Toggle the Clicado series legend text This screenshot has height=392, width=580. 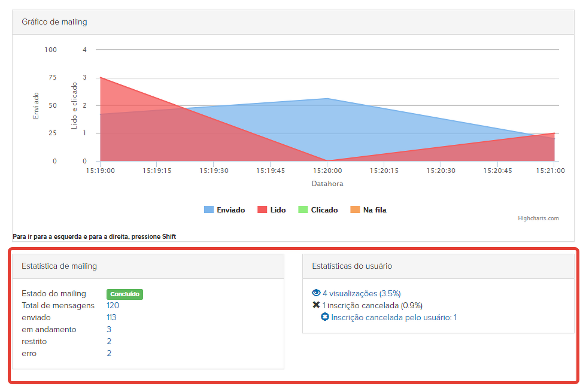324,210
